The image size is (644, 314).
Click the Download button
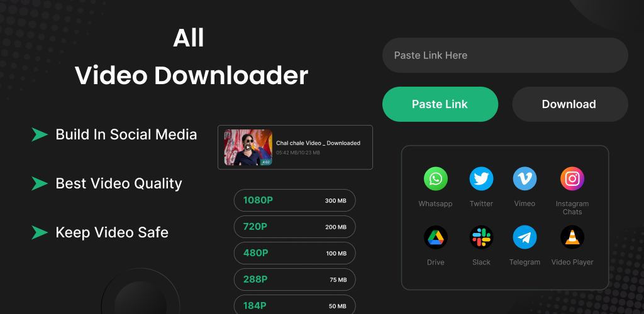[x=570, y=104]
